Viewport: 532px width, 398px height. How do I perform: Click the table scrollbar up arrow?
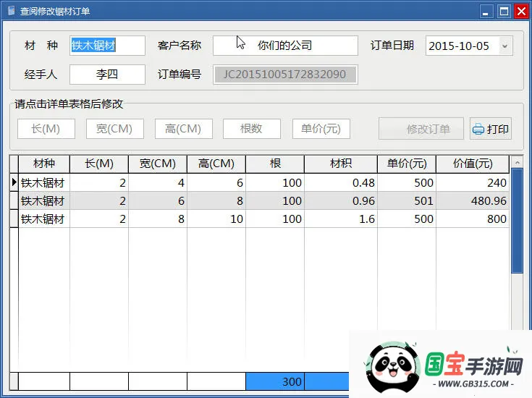tap(517, 162)
